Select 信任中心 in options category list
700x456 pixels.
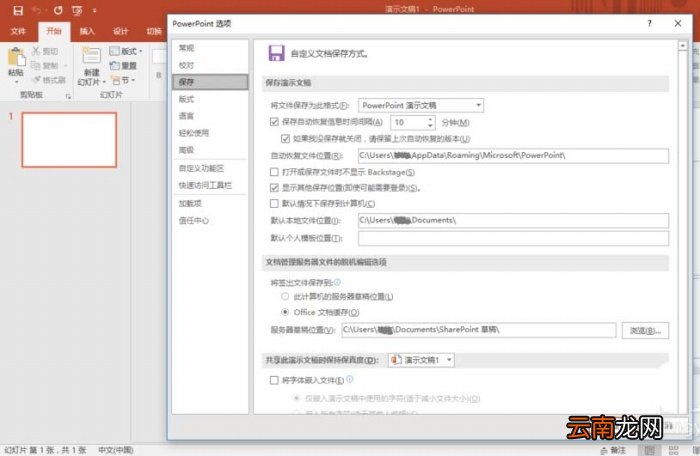pyautogui.click(x=210, y=221)
